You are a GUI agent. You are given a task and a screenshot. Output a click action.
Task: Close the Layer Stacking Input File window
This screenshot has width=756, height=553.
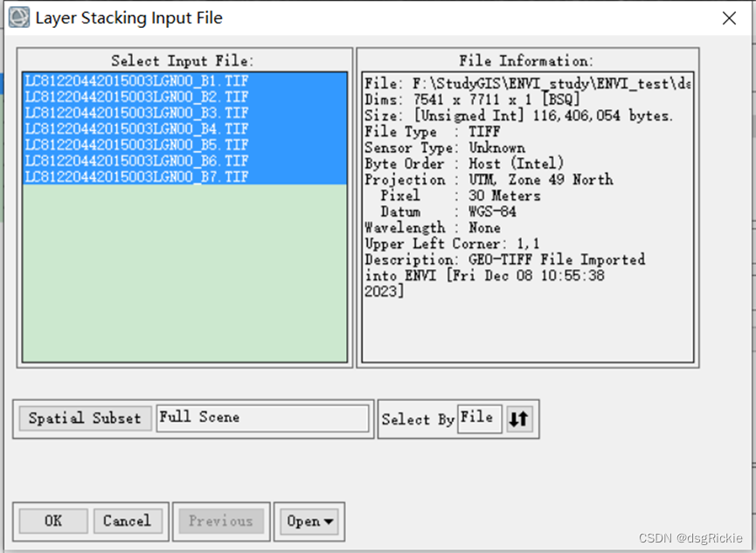(x=729, y=18)
